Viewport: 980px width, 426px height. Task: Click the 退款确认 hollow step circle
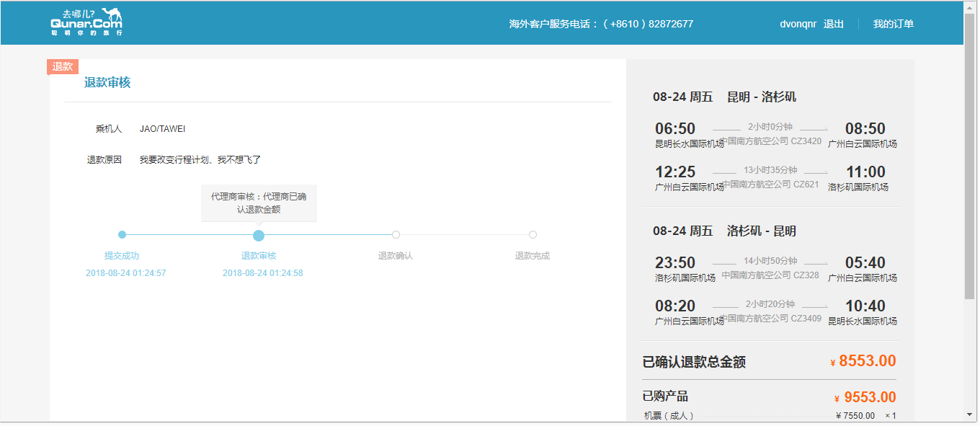[x=396, y=234]
